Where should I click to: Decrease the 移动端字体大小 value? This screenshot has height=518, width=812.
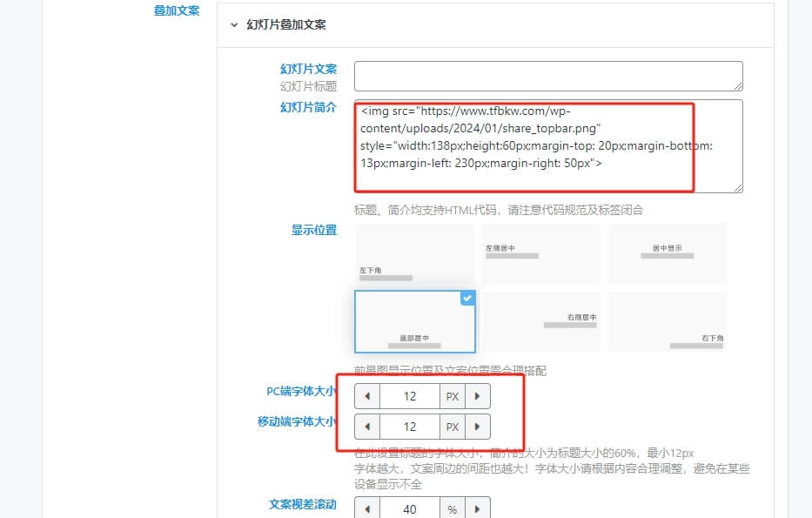pos(366,427)
